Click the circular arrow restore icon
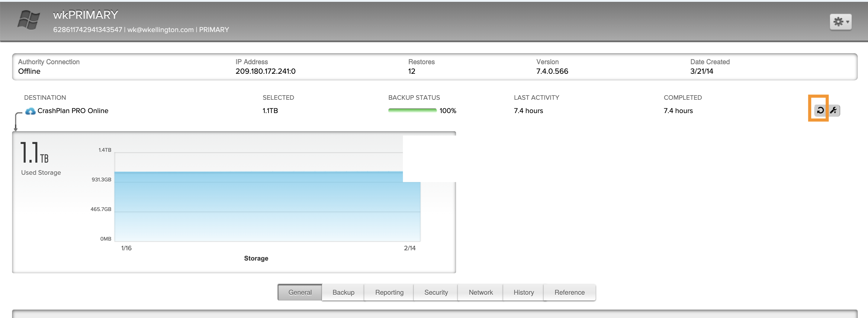868x318 pixels. [820, 110]
